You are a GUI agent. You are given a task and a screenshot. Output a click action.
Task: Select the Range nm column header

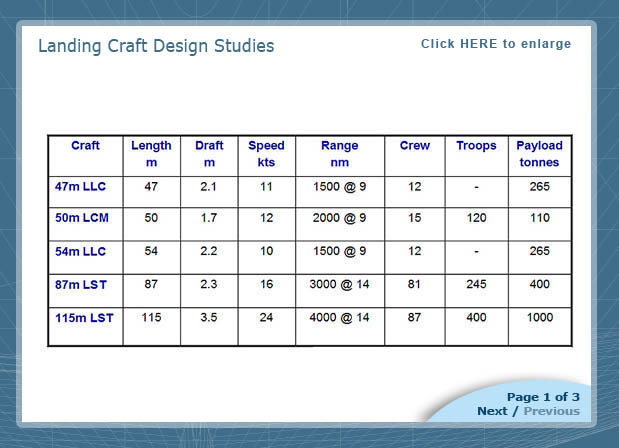339,154
